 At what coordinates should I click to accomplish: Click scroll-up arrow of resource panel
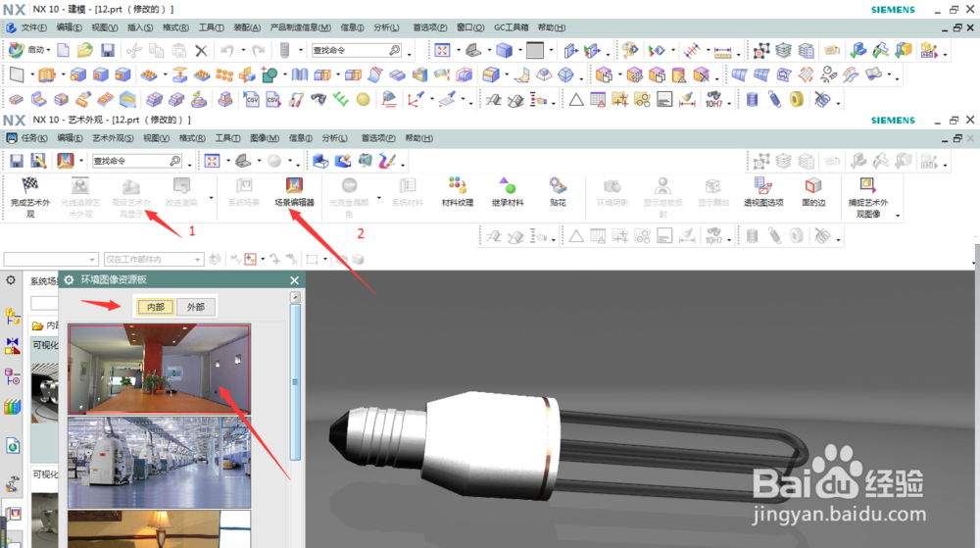tap(295, 297)
